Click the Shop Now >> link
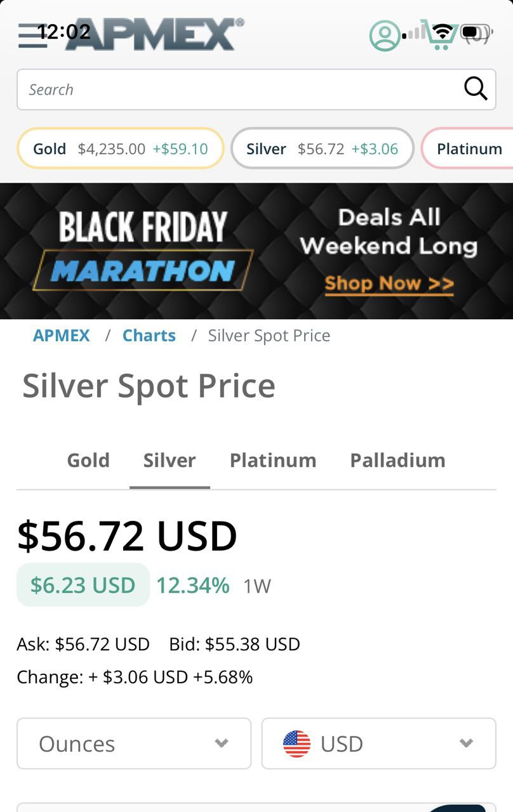 coord(389,283)
